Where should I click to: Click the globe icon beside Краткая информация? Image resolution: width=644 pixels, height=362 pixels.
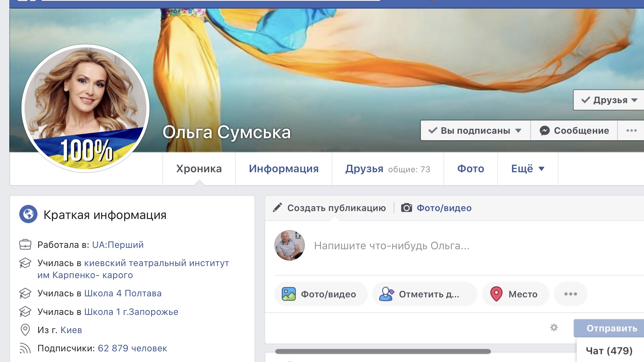coord(28,214)
